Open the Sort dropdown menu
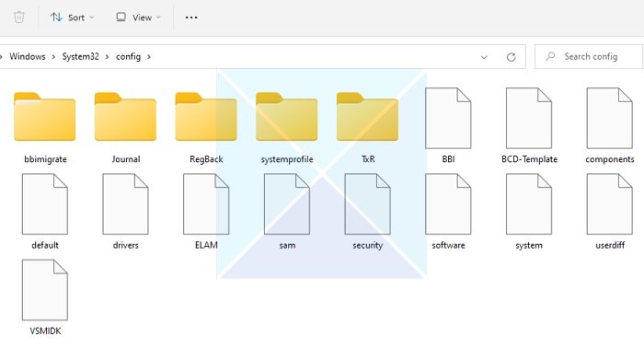This screenshot has height=348, width=644. [x=73, y=17]
